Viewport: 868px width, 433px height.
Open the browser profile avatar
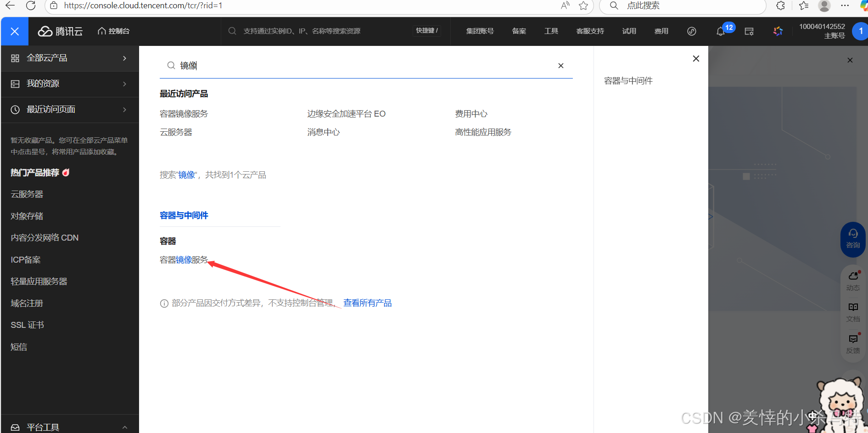[x=824, y=6]
